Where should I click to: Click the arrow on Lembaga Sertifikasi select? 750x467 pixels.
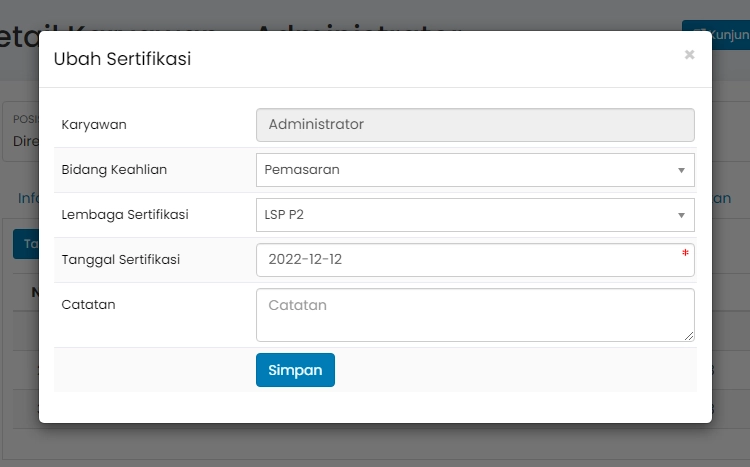[x=681, y=215]
